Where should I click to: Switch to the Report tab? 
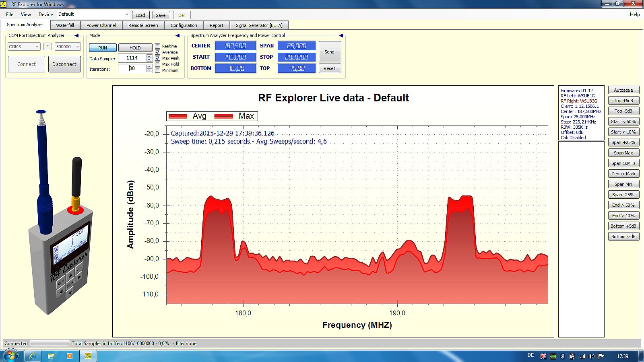pyautogui.click(x=217, y=25)
